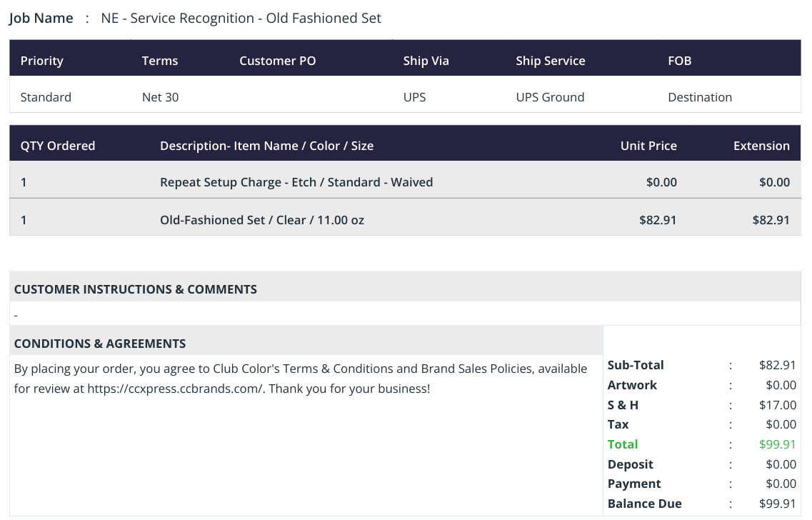Image resolution: width=812 pixels, height=520 pixels.
Task: Click the UPS Ground ship service value
Action: 550,97
